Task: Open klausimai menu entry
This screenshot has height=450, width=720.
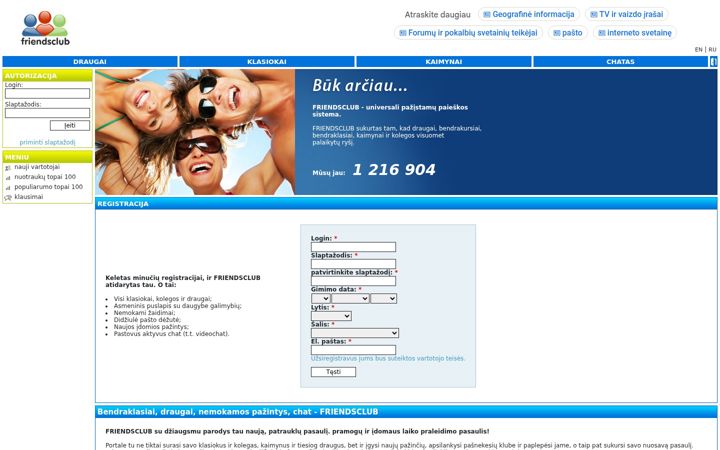Action: (x=28, y=197)
